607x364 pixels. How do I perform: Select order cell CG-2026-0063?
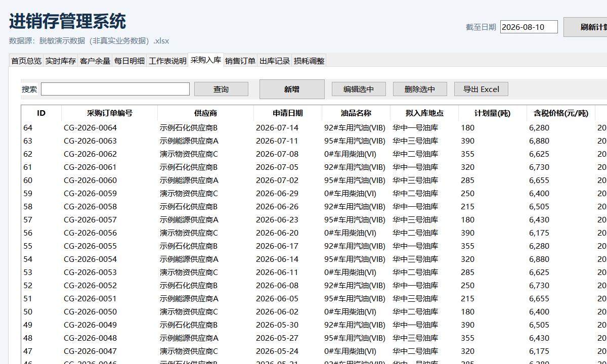[x=90, y=141]
